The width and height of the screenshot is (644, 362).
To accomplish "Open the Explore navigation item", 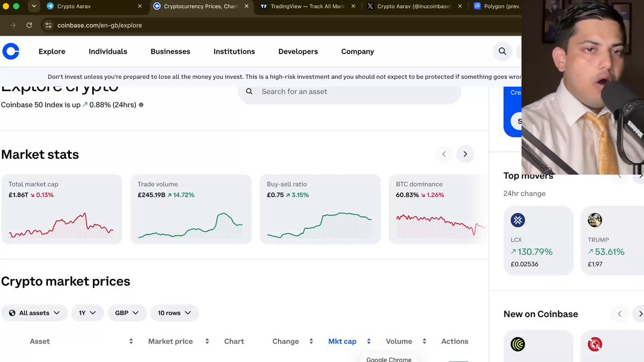I will (x=52, y=51).
